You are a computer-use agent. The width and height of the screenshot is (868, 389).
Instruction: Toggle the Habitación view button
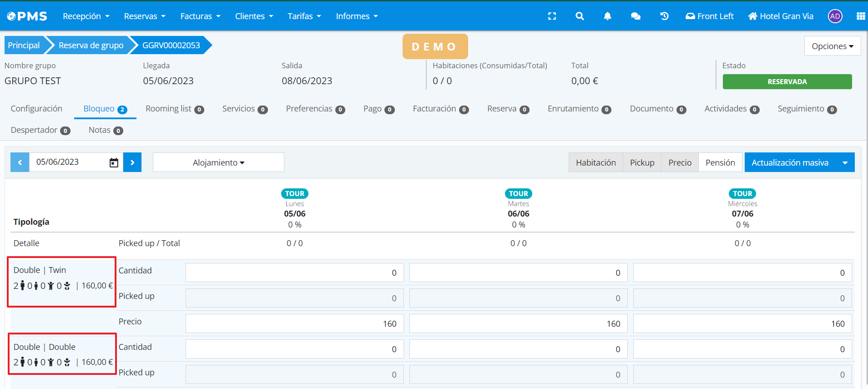pyautogui.click(x=595, y=162)
